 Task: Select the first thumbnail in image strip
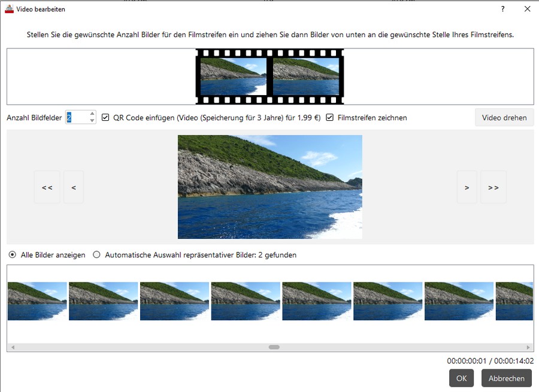(x=37, y=301)
